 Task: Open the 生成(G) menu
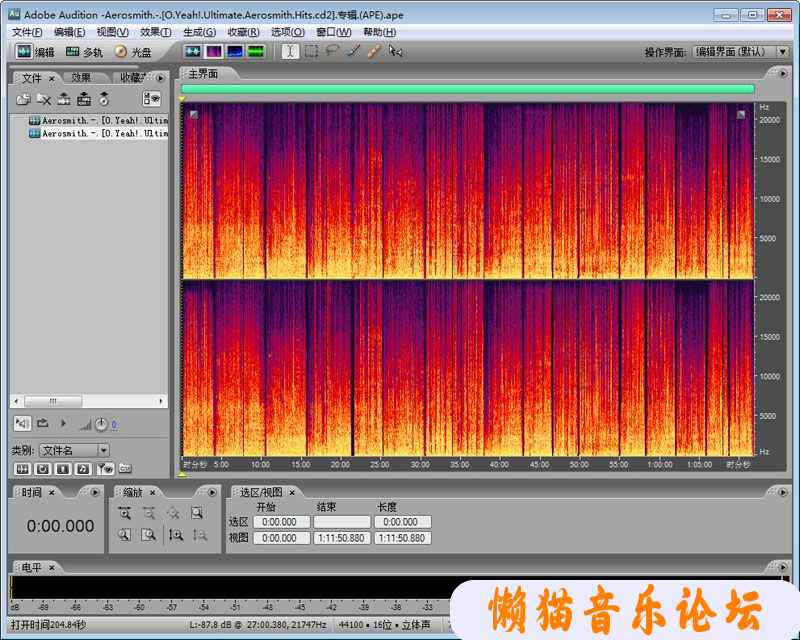click(x=199, y=32)
